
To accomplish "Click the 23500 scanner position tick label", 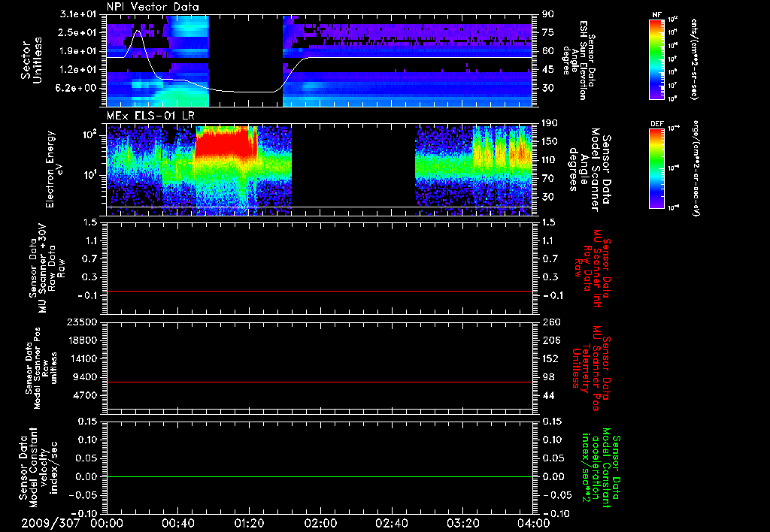I will (x=83, y=322).
